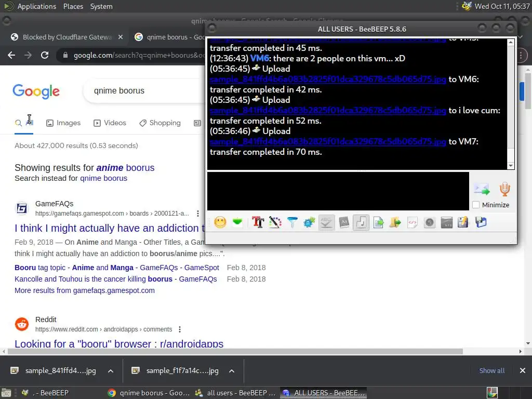Click the send file icon in BeeBEEP

pos(378,222)
